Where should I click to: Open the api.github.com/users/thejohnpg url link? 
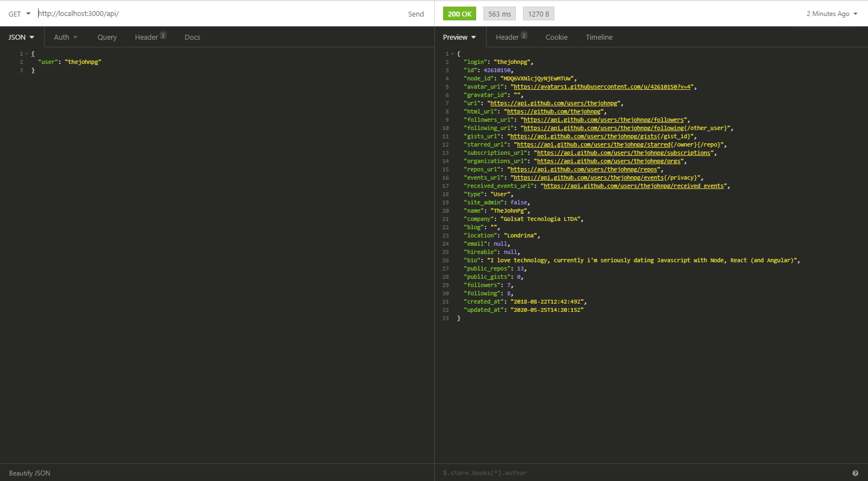[554, 104]
